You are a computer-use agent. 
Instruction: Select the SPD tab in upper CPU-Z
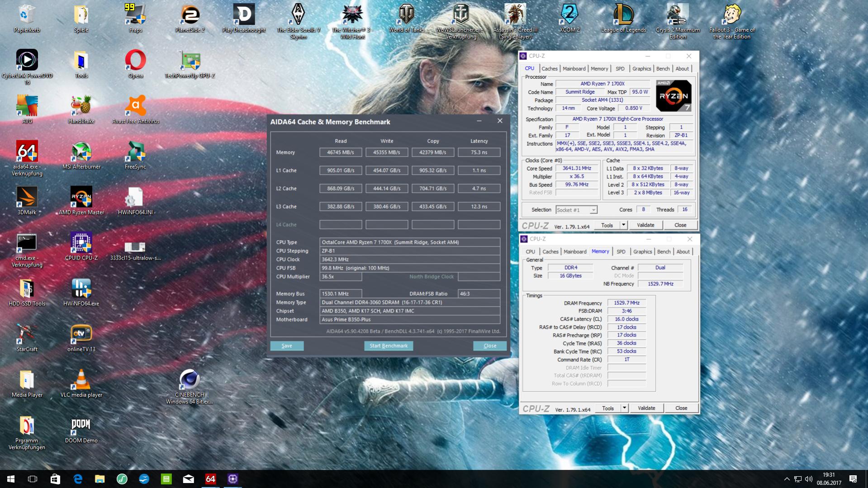tap(620, 69)
